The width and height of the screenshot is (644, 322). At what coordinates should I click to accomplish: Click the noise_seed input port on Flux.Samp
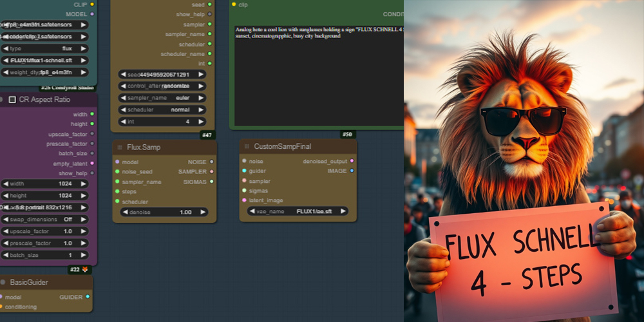tap(117, 172)
